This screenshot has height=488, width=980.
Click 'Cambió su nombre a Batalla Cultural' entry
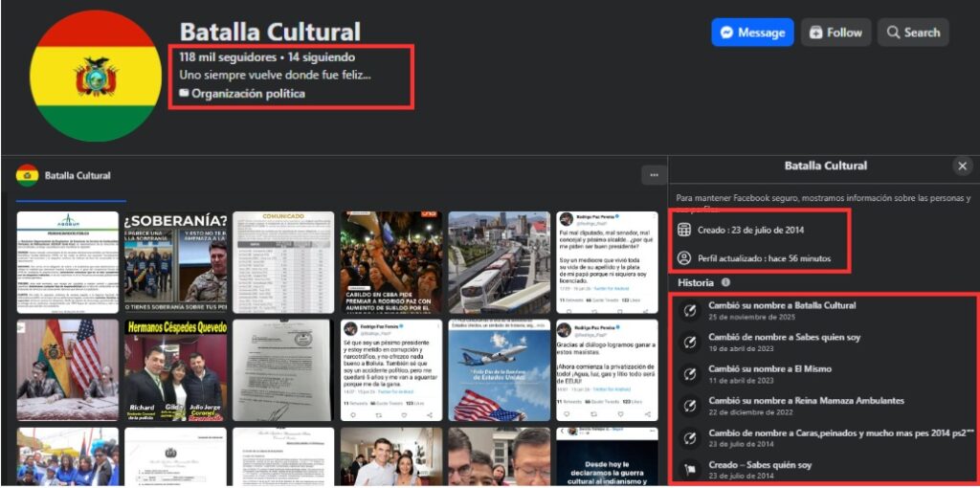click(782, 305)
